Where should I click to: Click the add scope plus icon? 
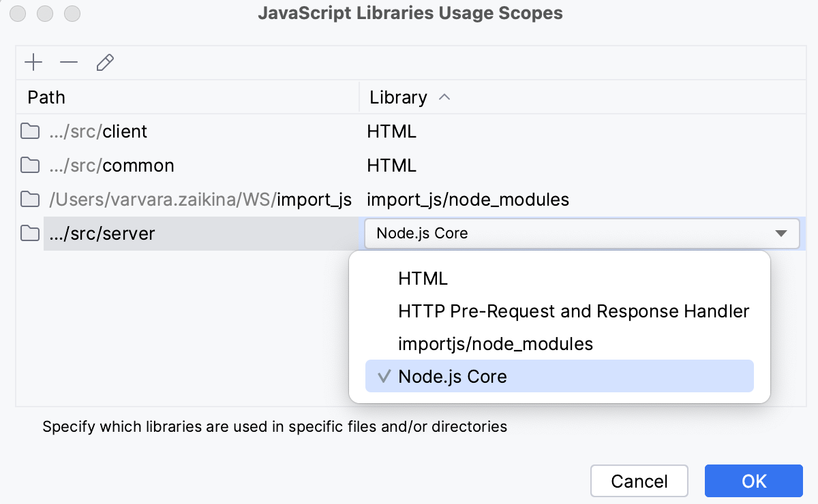coord(33,62)
